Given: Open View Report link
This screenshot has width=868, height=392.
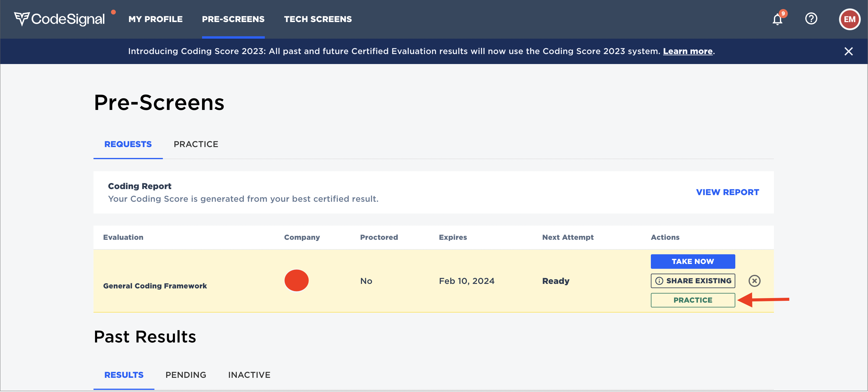Looking at the screenshot, I should [727, 192].
